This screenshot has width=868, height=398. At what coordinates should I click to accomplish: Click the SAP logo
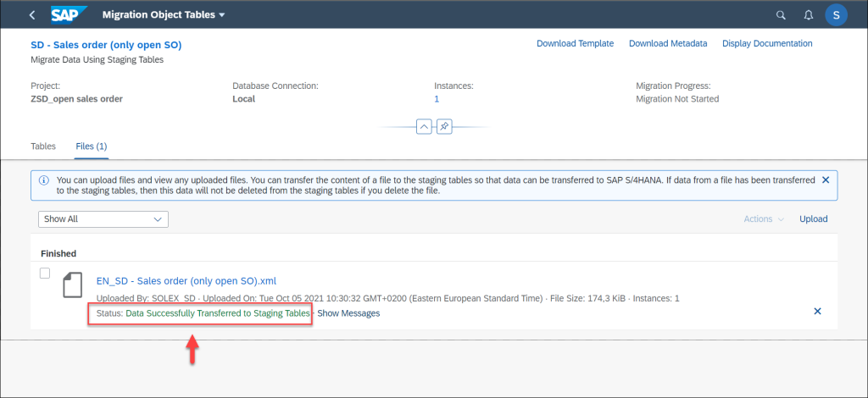[x=70, y=15]
